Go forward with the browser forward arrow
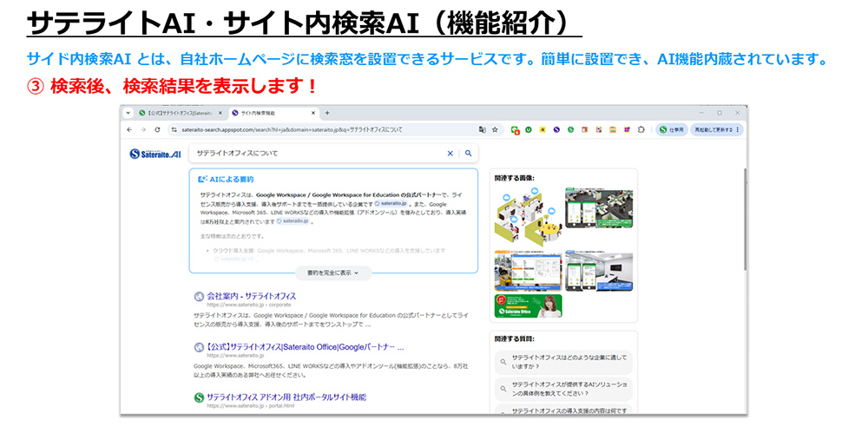 click(143, 129)
